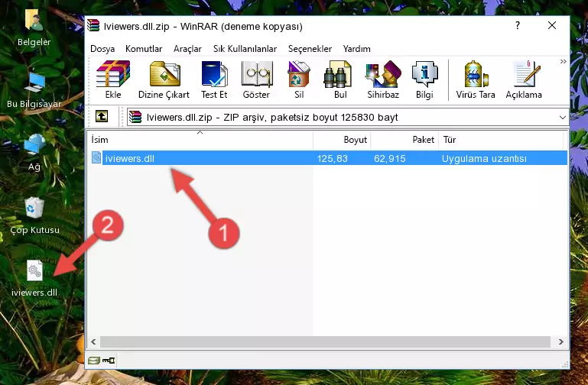Screen dimensions: 588x385
Task: Expand the toolbar overflow chevron
Action: tap(564, 61)
